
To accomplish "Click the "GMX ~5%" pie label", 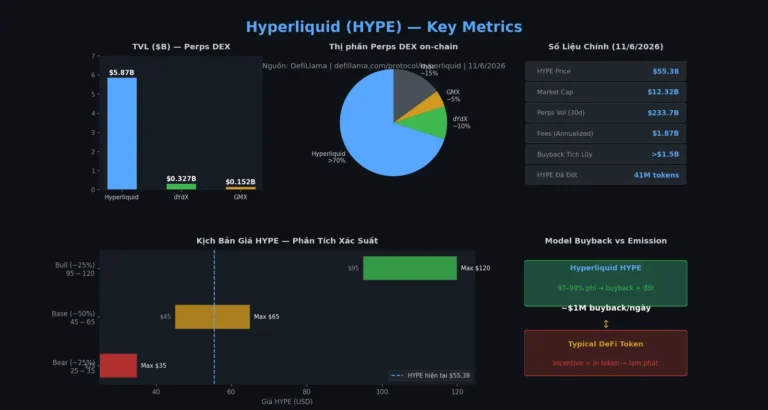I will [x=453, y=96].
